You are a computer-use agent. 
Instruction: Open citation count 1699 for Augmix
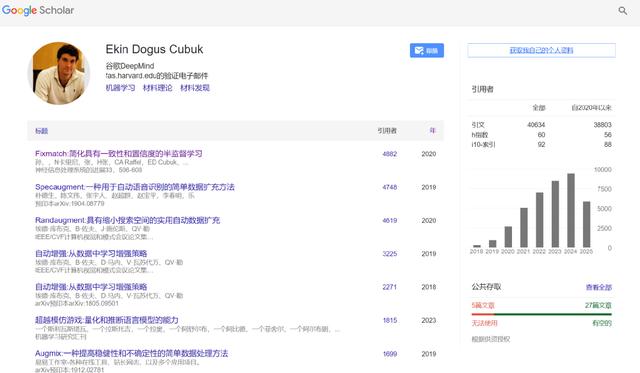pos(390,354)
